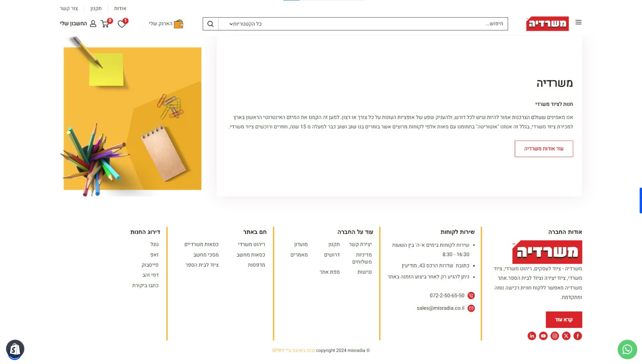The image size is (642, 364).
Task: Click the stationery pencils image
Action: pyautogui.click(x=132, y=118)
